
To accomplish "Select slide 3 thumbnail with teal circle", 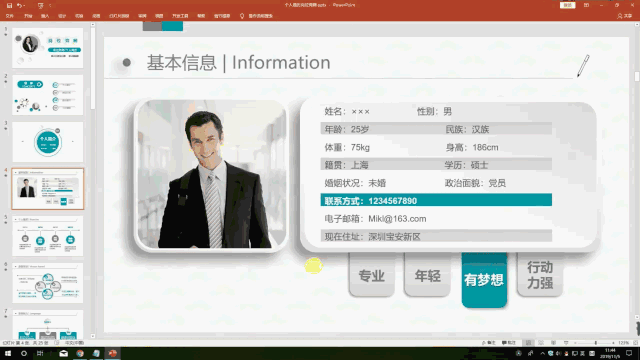I will [x=48, y=142].
